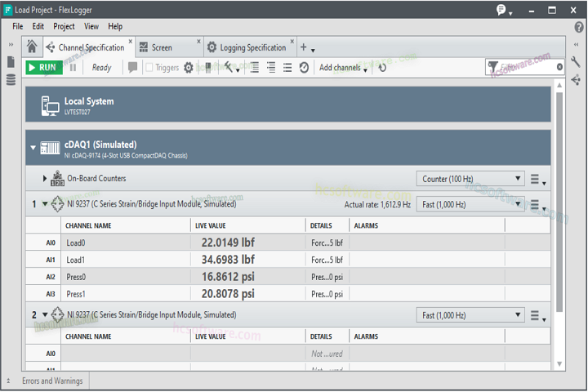Viewport: 588px width, 392px height.
Task: Close the Logging Specification tab
Action: 292,41
